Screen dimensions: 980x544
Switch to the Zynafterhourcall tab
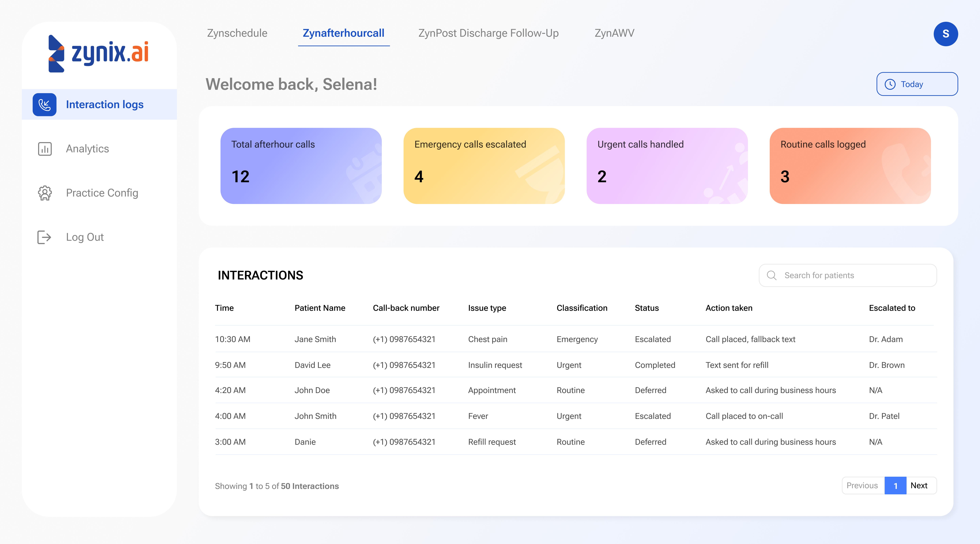pyautogui.click(x=344, y=33)
